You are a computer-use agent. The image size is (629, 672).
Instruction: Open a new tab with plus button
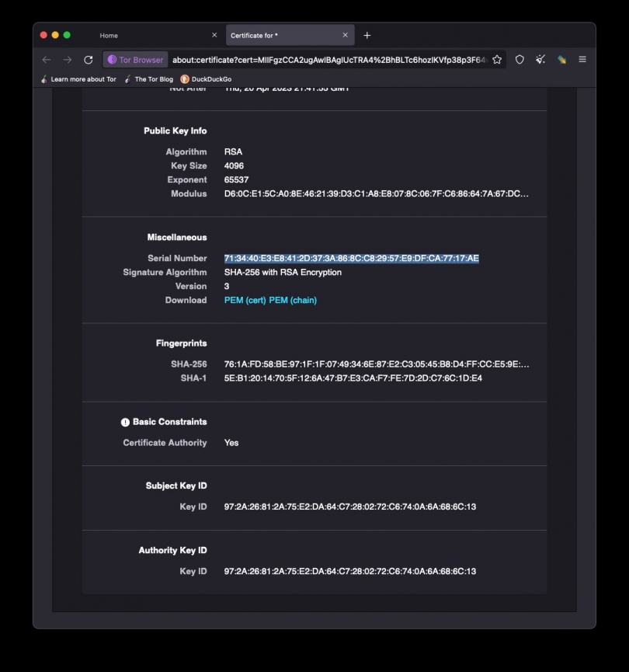367,35
